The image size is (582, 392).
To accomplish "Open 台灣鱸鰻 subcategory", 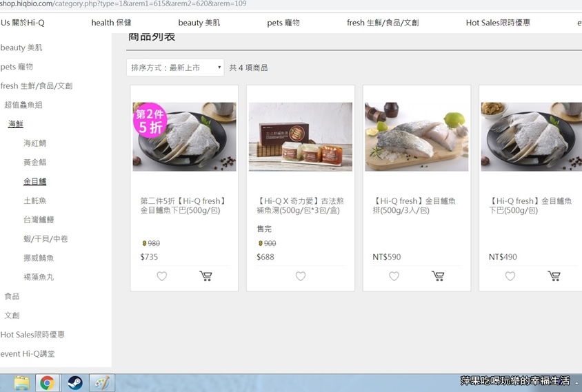I will 39,220.
